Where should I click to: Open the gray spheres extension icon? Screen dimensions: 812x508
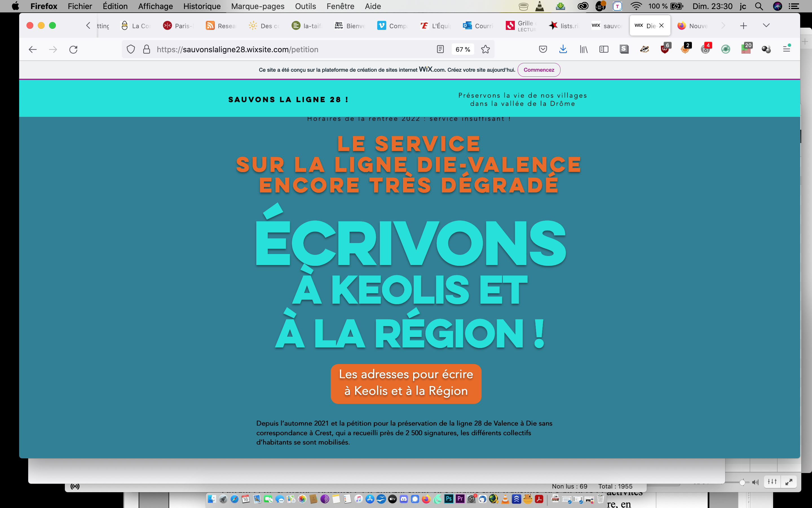point(766,49)
